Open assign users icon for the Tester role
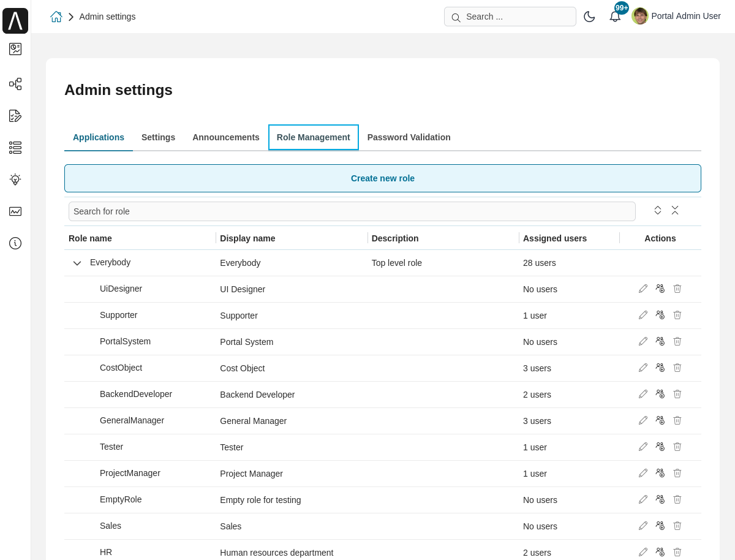Screen dimensions: 735x560 [660, 446]
